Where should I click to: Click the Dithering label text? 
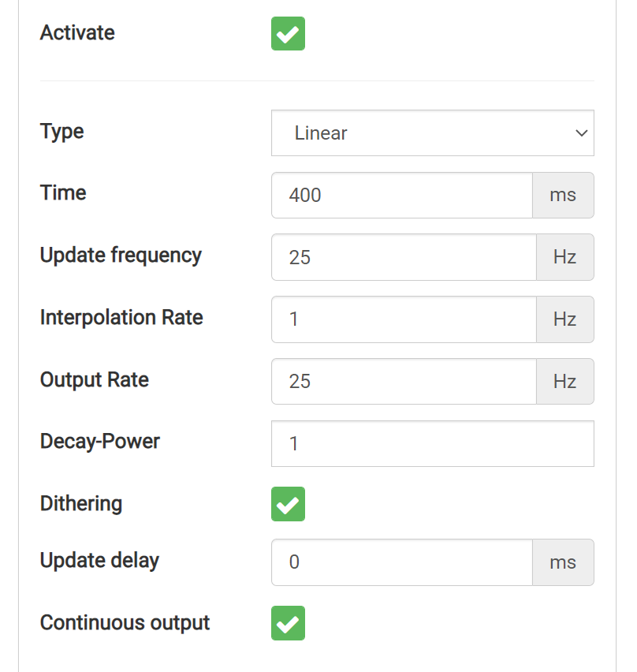click(x=81, y=503)
